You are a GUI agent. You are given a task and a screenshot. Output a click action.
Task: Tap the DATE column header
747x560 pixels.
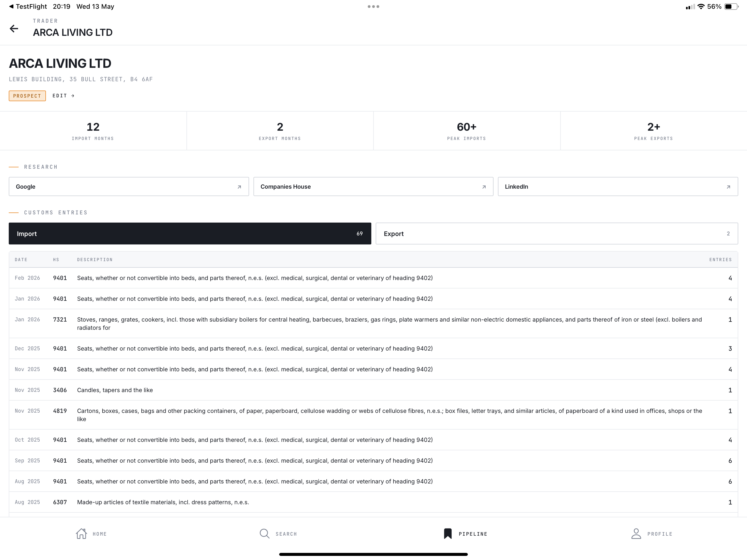[x=21, y=259]
